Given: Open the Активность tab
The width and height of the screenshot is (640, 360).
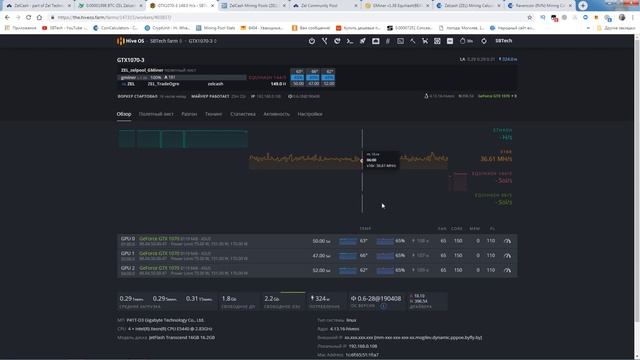Looking at the screenshot, I should pyautogui.click(x=276, y=114).
